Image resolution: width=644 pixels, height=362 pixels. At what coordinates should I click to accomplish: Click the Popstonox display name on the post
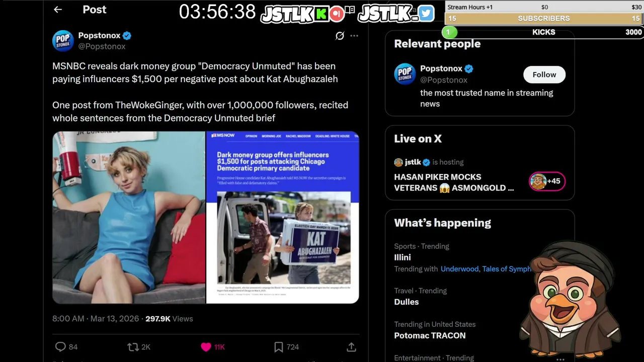point(99,36)
